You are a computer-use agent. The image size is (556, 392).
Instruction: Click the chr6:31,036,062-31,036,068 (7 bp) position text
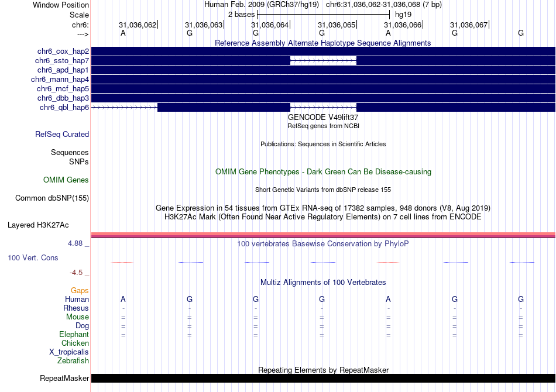pos(384,5)
